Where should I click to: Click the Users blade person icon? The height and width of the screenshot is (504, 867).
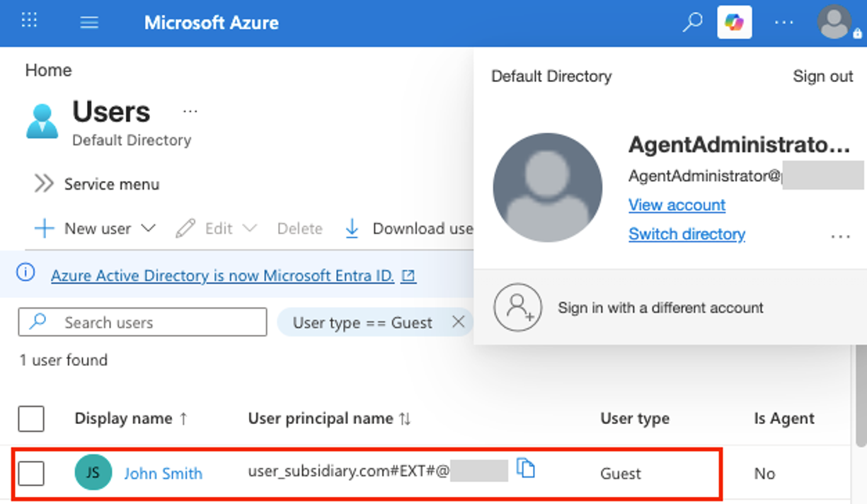[42, 121]
